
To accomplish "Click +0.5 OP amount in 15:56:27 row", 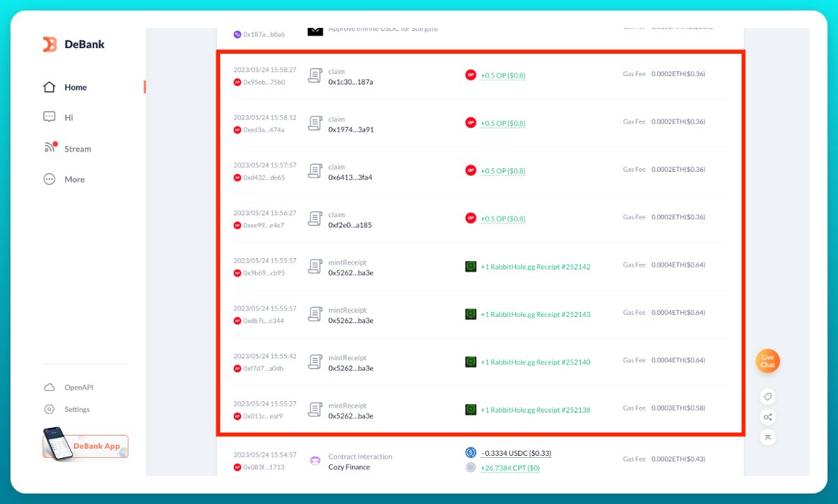I will point(503,218).
